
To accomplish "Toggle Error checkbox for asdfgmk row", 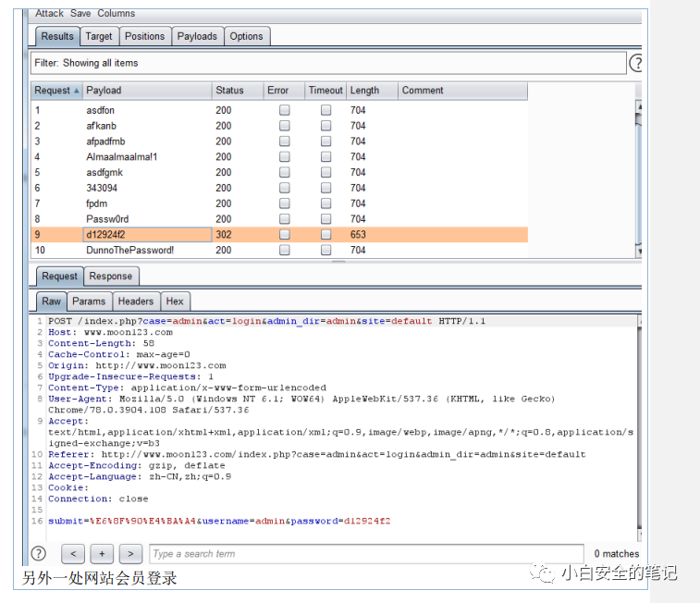I will pos(285,172).
